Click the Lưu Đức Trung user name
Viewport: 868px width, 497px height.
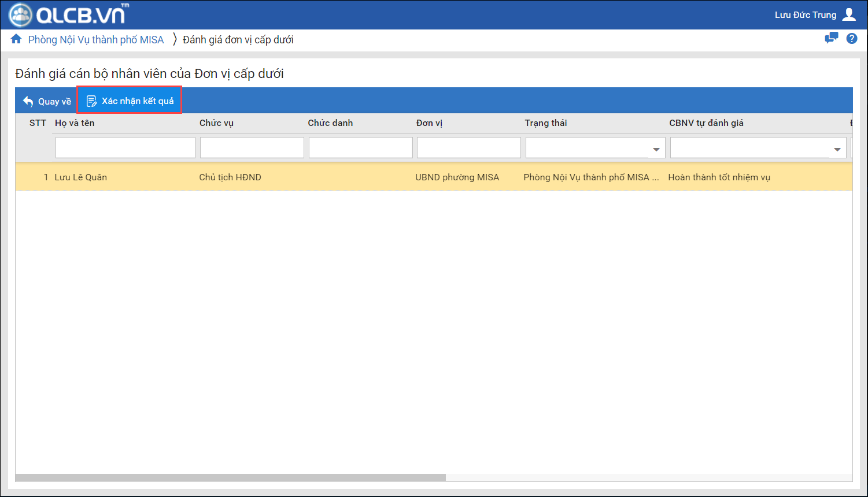[x=805, y=15]
